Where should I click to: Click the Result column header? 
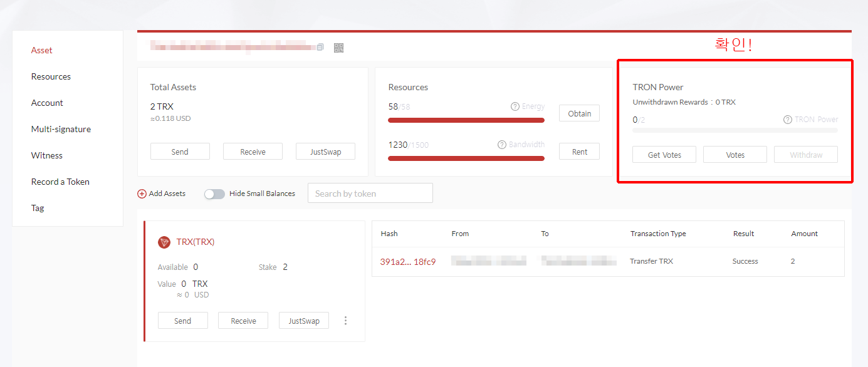pyautogui.click(x=744, y=234)
